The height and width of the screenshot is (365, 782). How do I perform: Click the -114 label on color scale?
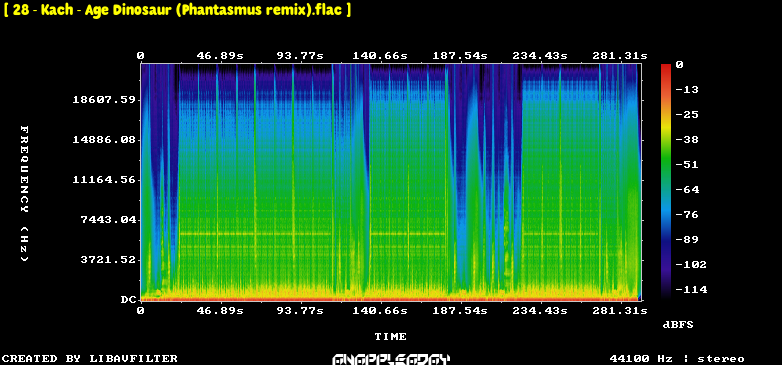click(x=691, y=290)
